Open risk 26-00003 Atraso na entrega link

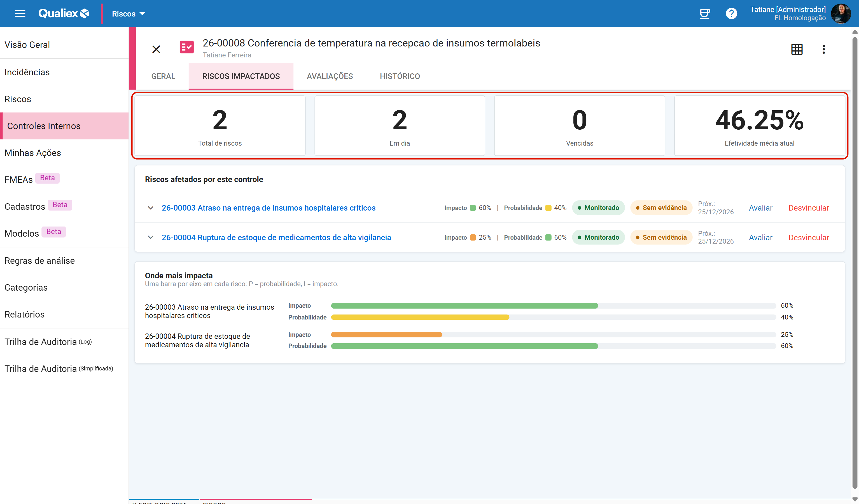pos(269,208)
